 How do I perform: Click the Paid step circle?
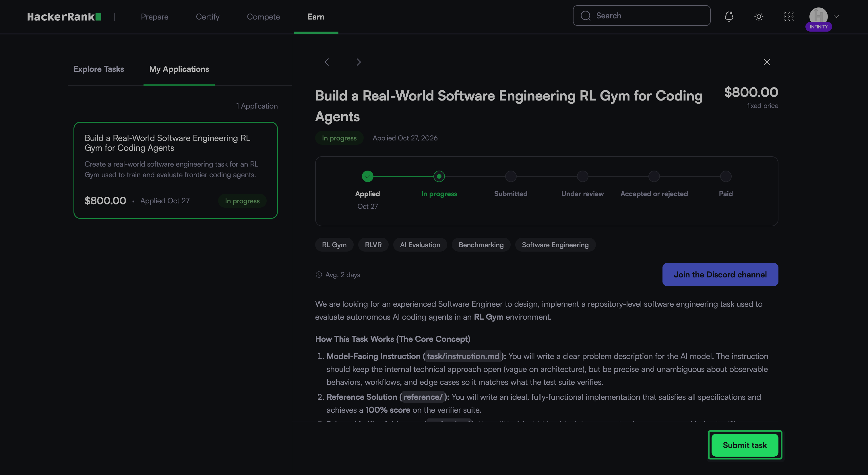pos(726,176)
